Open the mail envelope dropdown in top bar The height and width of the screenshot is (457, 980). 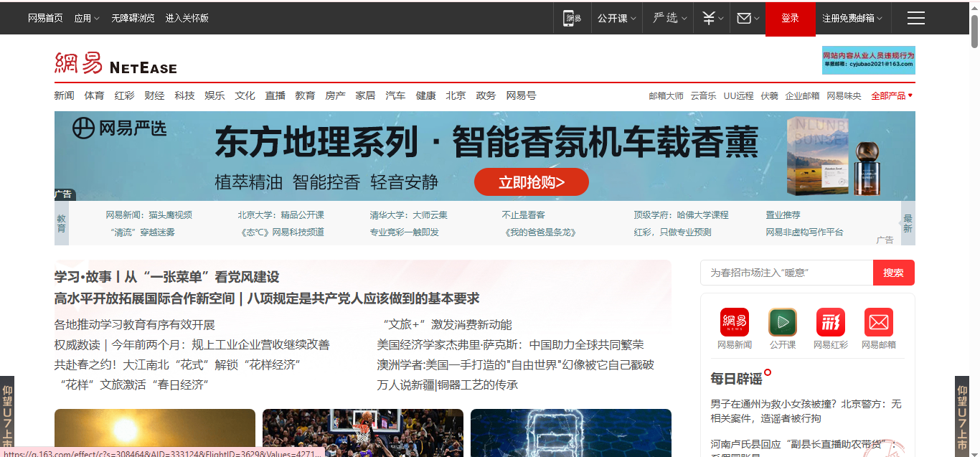748,19
